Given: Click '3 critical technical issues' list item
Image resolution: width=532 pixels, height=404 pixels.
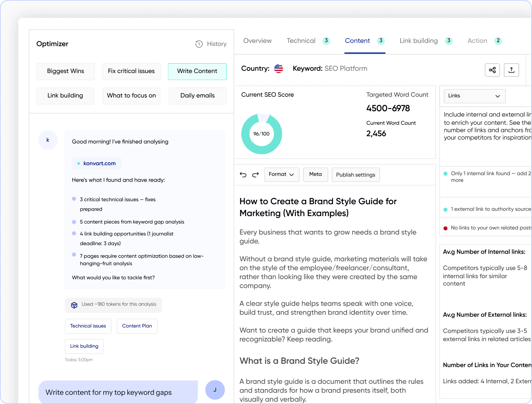Looking at the screenshot, I should (118, 204).
